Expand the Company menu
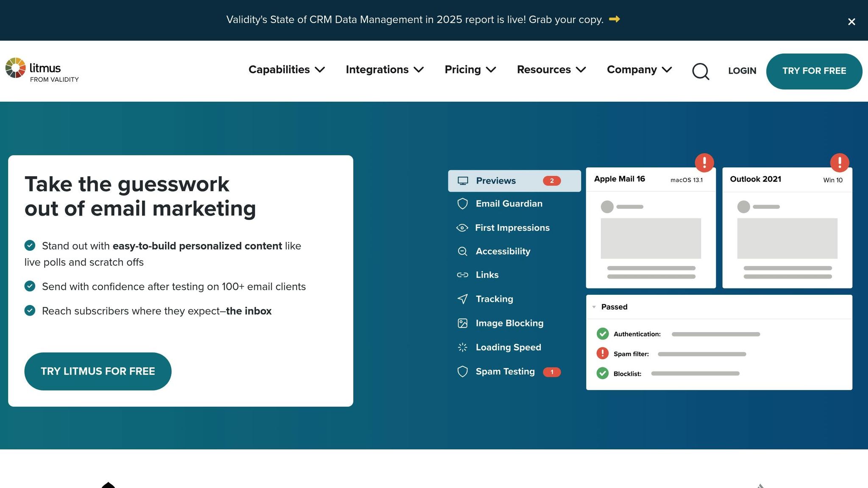868x488 pixels. pos(640,69)
